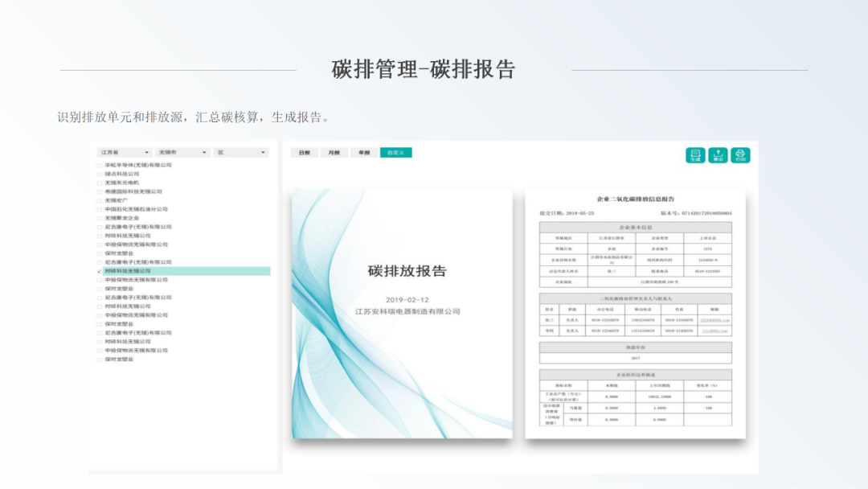The image size is (868, 489).
Task: Switch to the 月报 tab
Action: 334,153
